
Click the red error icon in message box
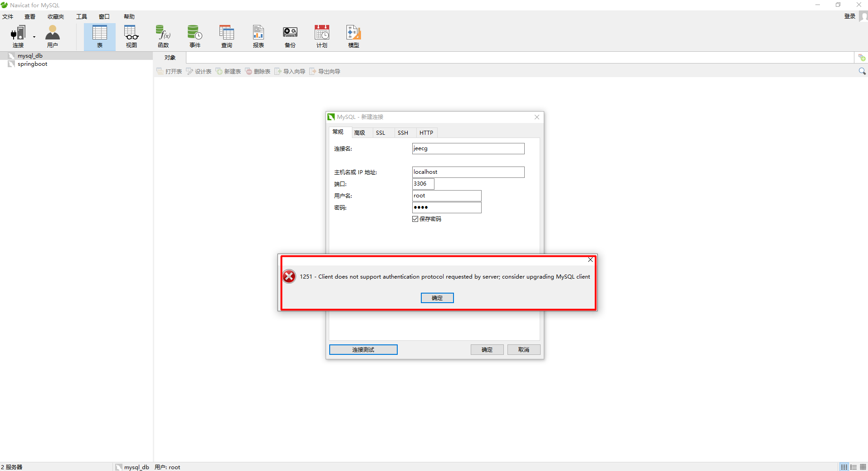point(289,276)
